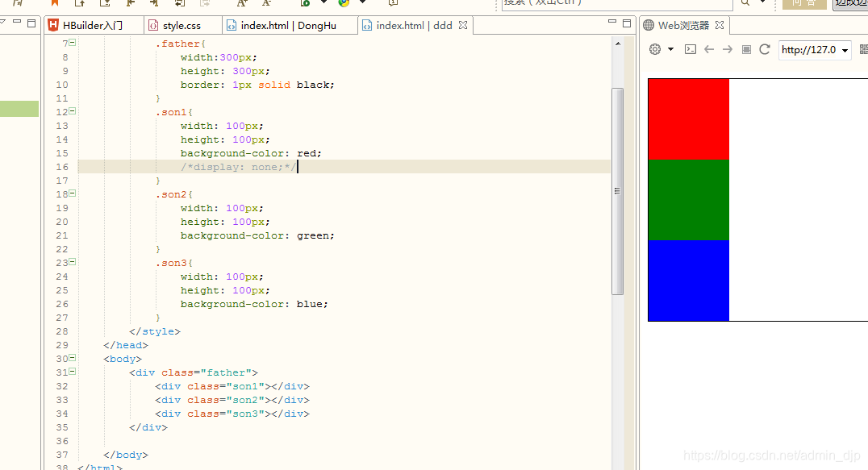Viewport: 868px width, 470px height.
Task: Open the browser URL history dropdown
Action: 845,50
